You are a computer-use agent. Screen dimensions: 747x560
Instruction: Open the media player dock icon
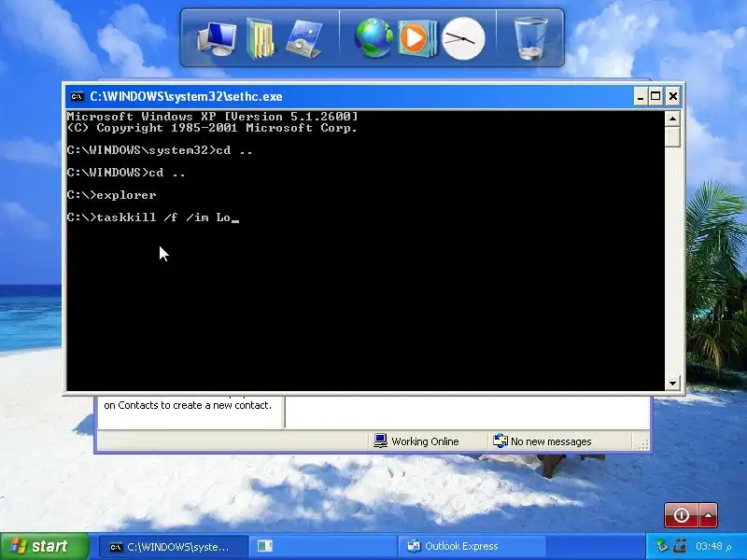click(x=417, y=38)
